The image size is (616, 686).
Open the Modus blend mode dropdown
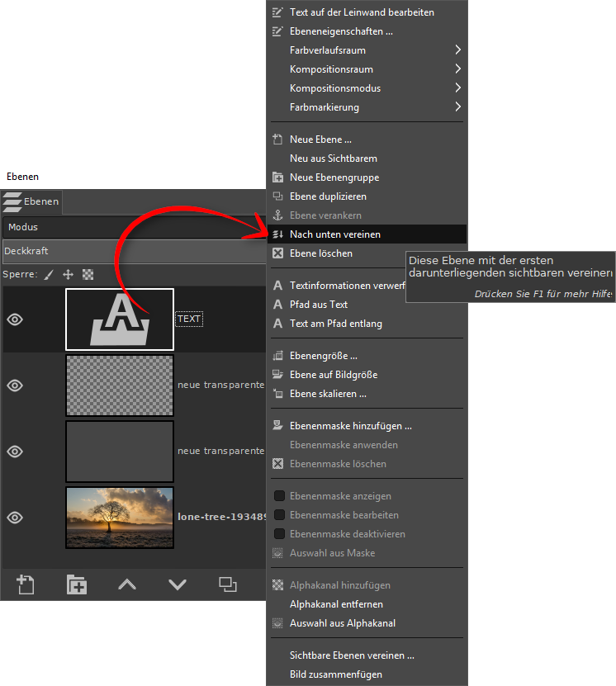pyautogui.click(x=134, y=227)
